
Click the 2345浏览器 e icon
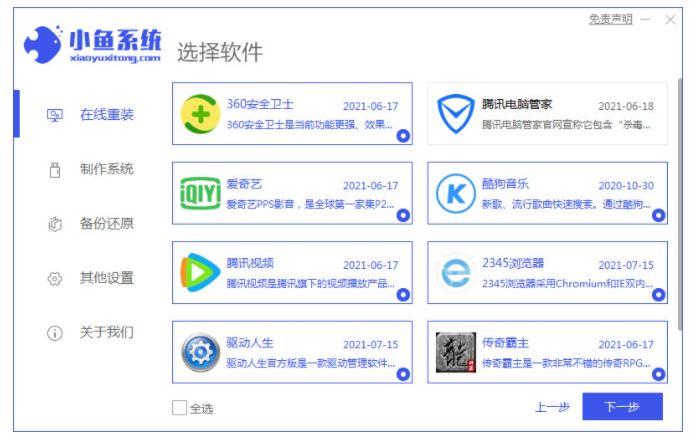tap(456, 273)
